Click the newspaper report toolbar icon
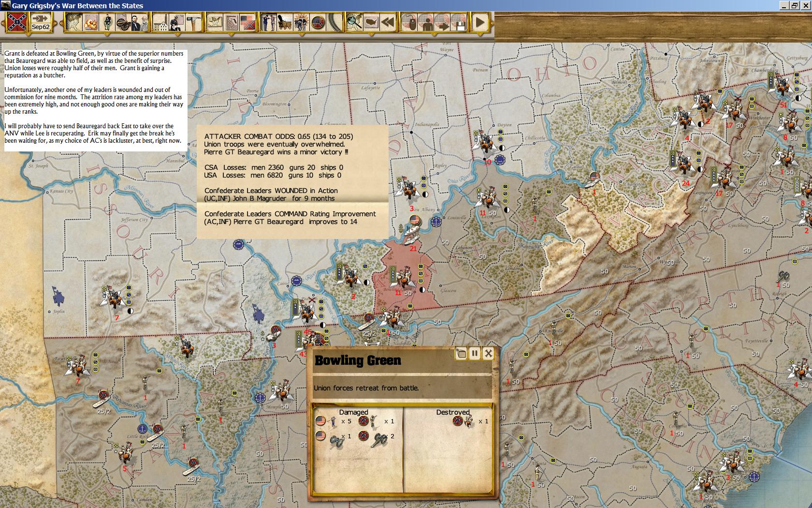Viewport: 812px width, 508px height. [x=231, y=22]
